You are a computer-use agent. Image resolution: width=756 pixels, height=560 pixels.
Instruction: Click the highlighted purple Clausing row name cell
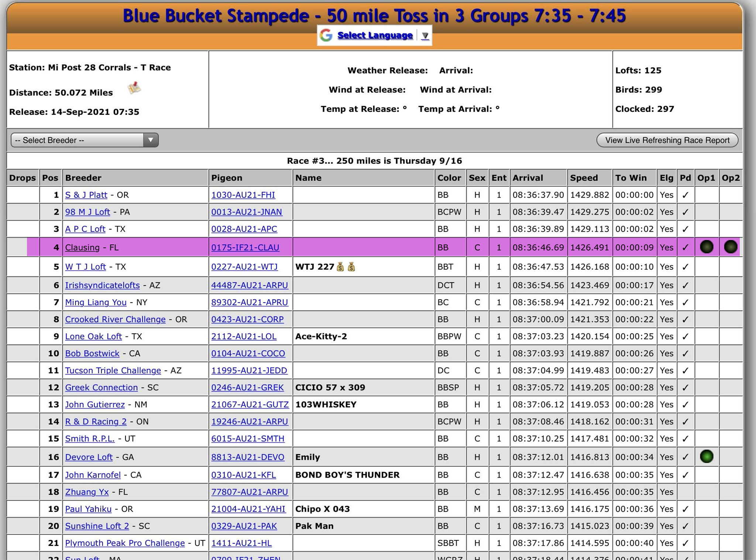click(363, 247)
